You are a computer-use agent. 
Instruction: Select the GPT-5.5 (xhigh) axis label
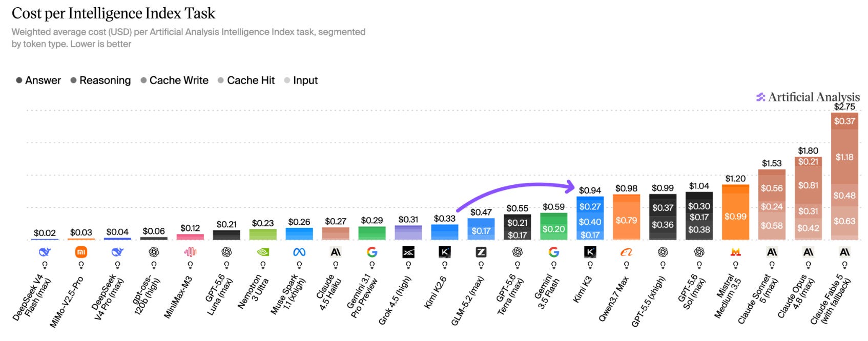point(648,302)
